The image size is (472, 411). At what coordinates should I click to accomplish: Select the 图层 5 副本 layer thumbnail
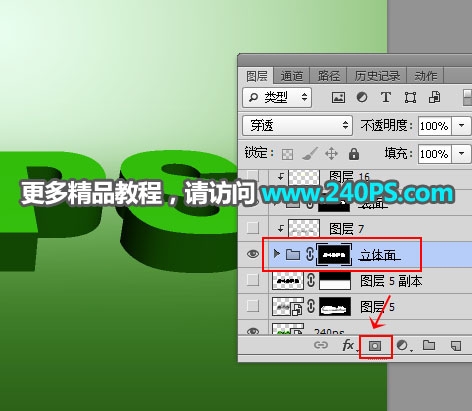click(288, 281)
